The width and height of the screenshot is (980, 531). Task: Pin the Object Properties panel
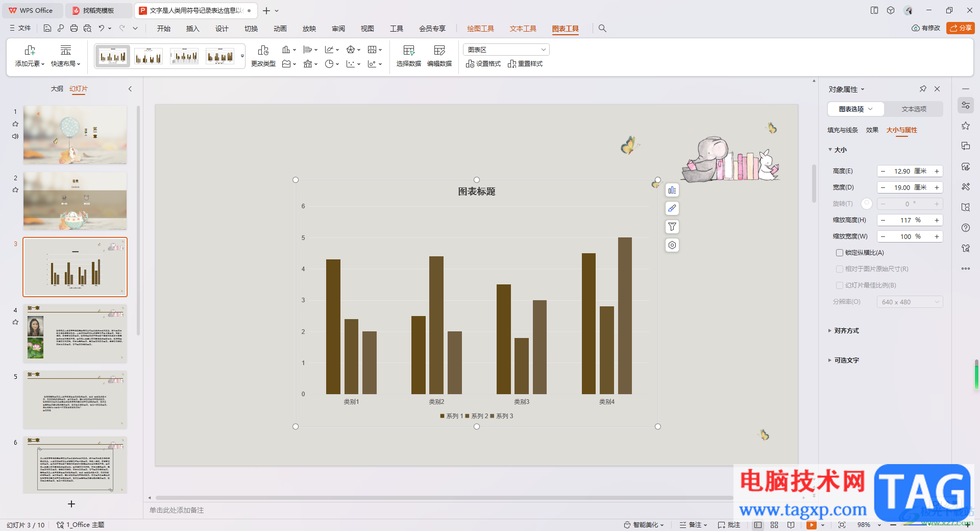(923, 89)
